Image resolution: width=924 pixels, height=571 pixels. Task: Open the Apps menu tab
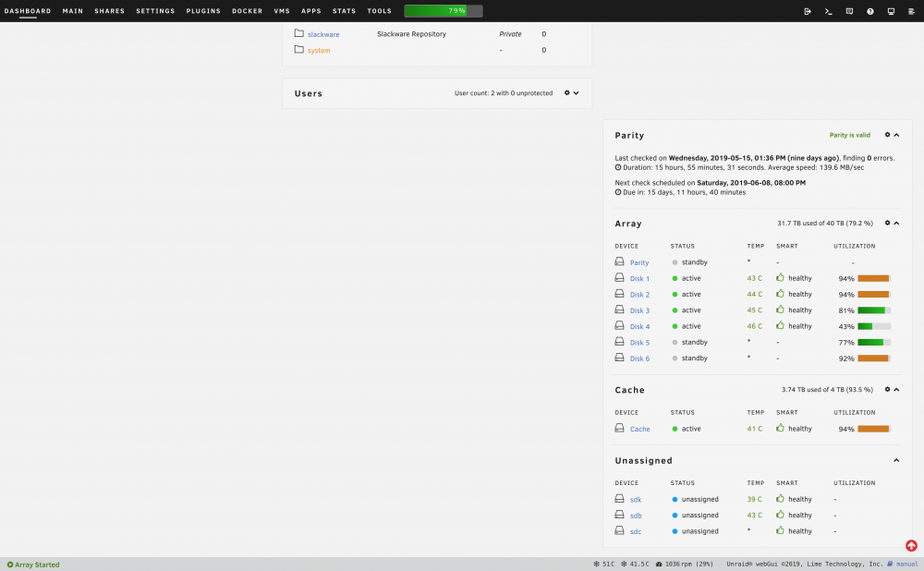coord(311,11)
